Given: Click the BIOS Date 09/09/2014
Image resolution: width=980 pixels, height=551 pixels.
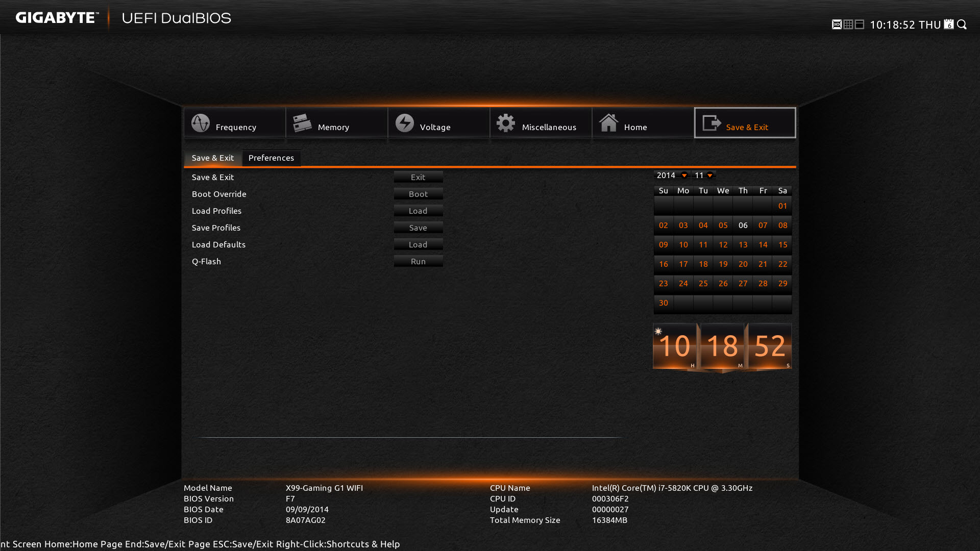Looking at the screenshot, I should (x=307, y=509).
